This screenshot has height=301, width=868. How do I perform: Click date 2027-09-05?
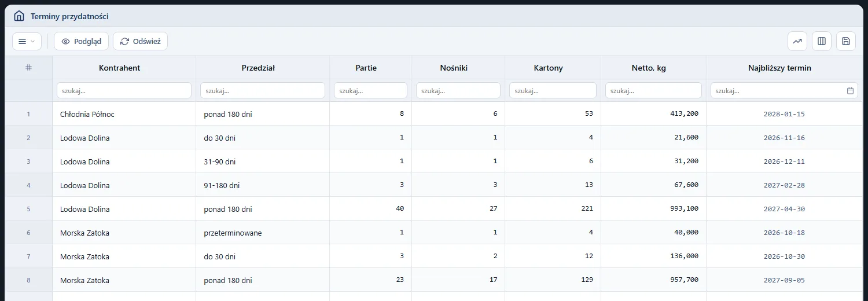pyautogui.click(x=784, y=280)
